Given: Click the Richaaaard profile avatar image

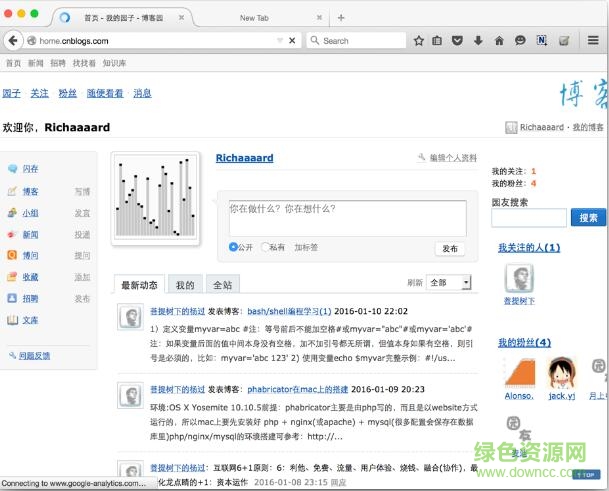Looking at the screenshot, I should tap(155, 197).
